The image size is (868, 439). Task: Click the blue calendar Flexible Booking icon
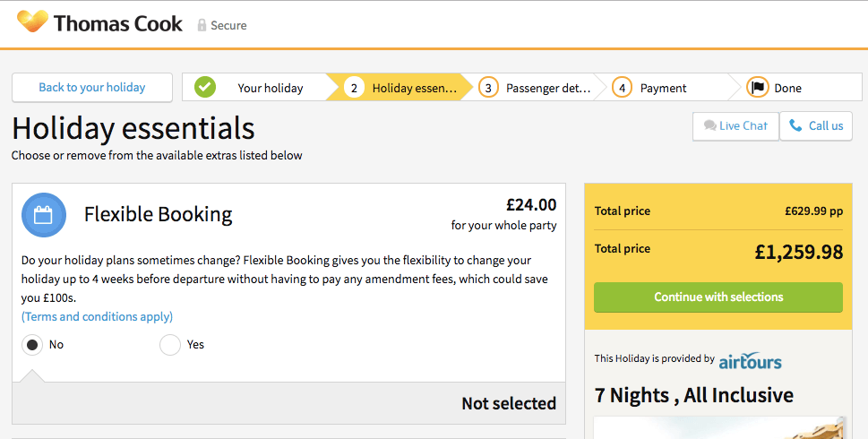coord(44,215)
